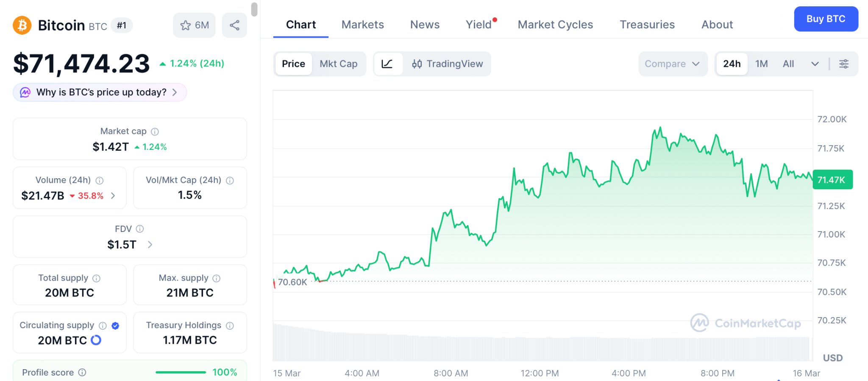
Task: Set chart time range to 1M
Action: click(x=761, y=64)
